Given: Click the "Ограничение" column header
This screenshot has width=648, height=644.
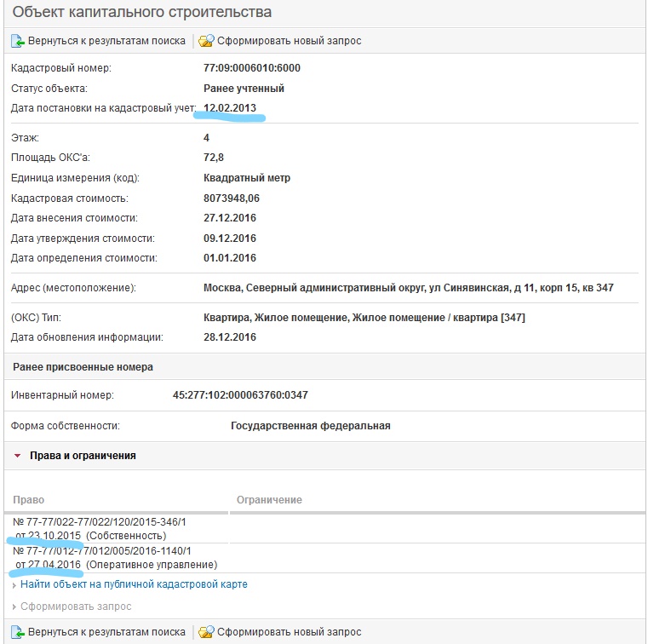Looking at the screenshot, I should 269,500.
